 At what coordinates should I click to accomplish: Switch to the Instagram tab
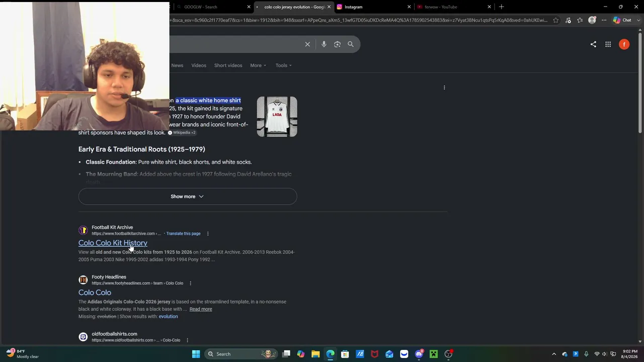click(x=372, y=7)
